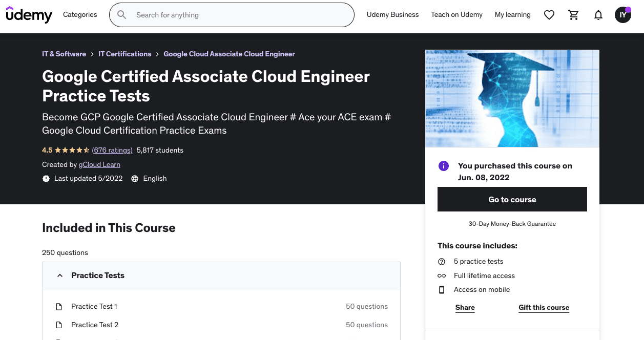Click the purchase info icon
This screenshot has width=644, height=340.
(444, 166)
